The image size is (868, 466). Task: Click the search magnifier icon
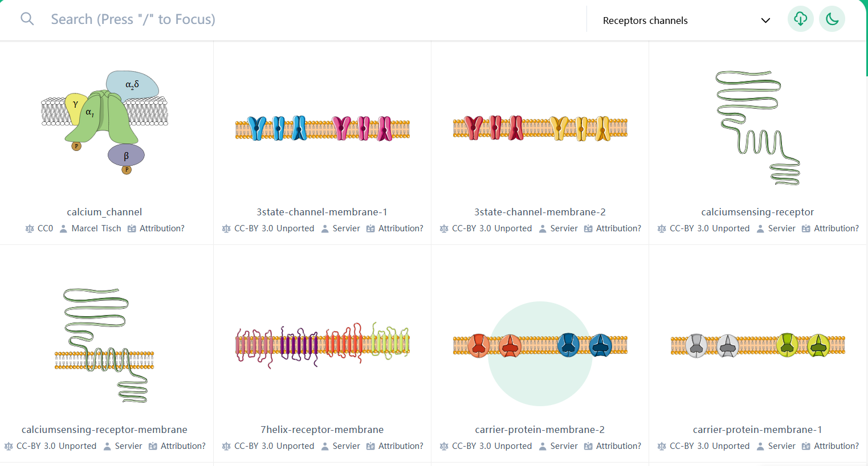tap(27, 19)
